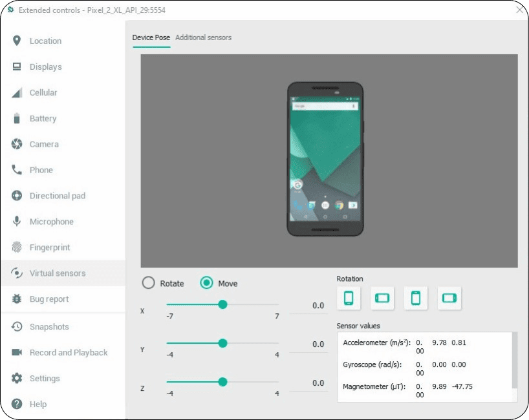Screen dimensions: 529x420
Task: Click the Camera shutter icon
Action: point(17,144)
